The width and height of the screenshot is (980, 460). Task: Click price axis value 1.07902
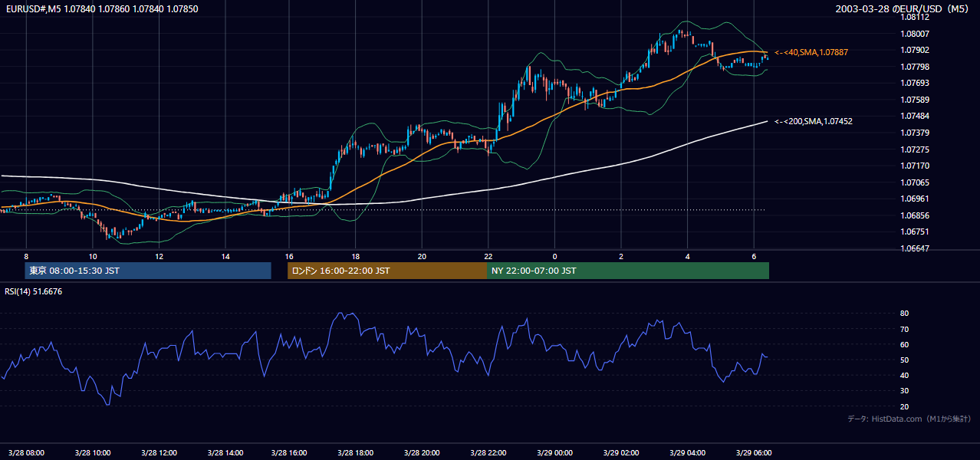915,50
